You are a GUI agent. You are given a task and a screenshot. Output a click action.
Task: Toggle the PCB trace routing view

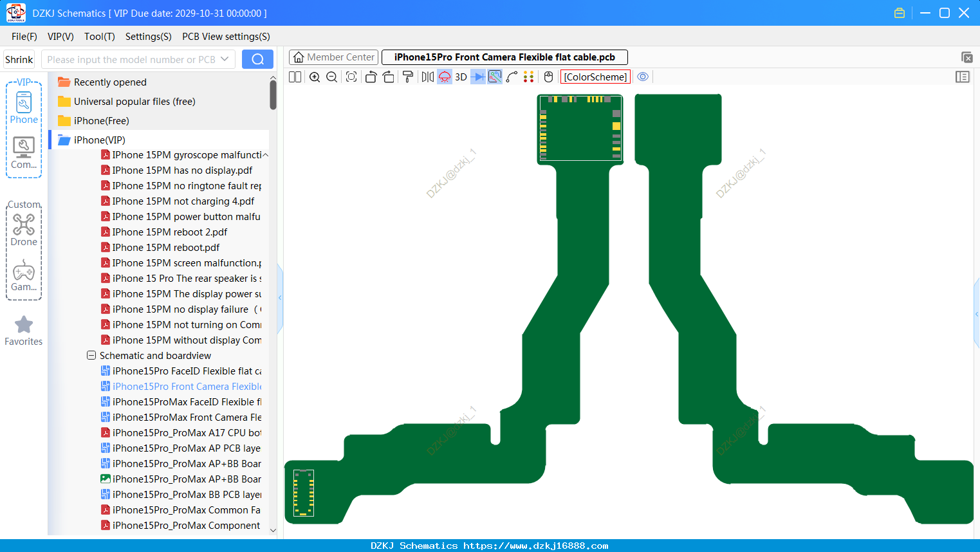pyautogui.click(x=495, y=77)
